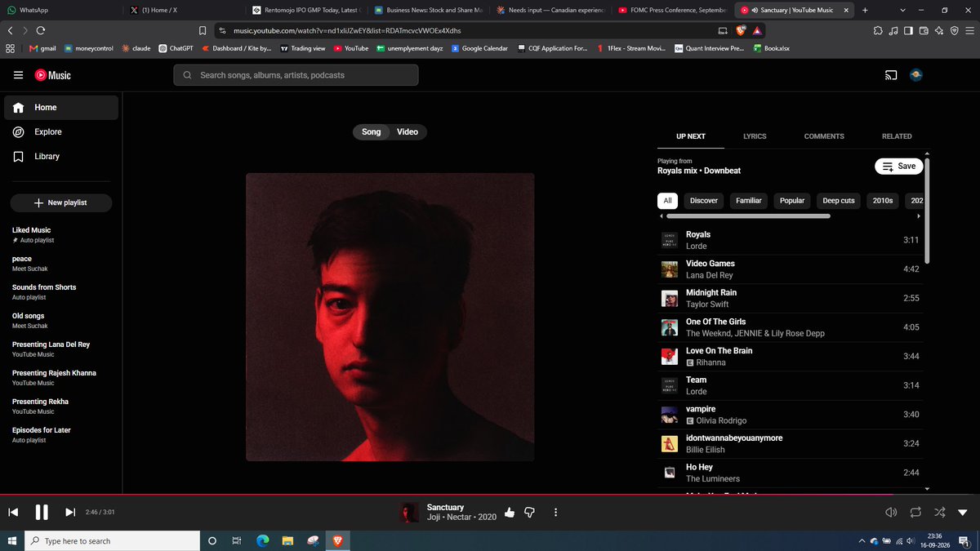Pause the current song
This screenshot has height=551, width=980.
pos(42,513)
